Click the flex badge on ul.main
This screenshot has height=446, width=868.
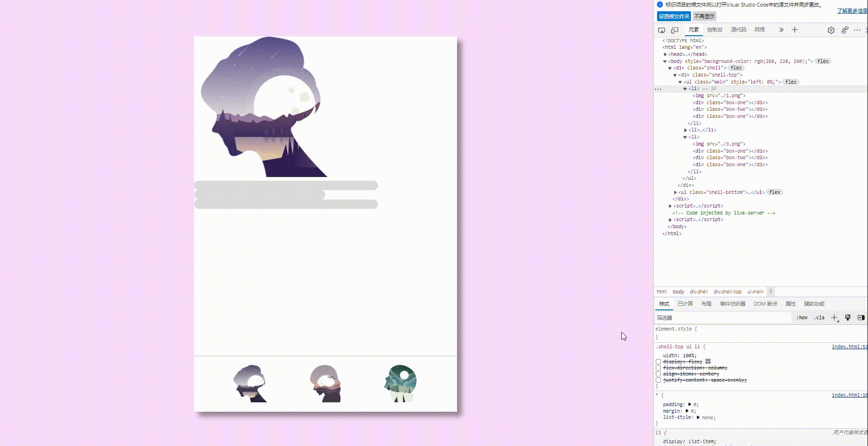[x=791, y=82]
